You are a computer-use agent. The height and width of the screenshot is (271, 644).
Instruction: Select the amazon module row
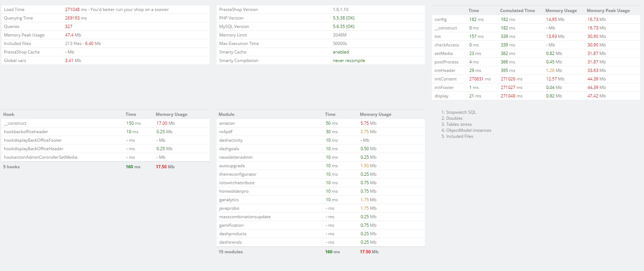click(x=321, y=123)
